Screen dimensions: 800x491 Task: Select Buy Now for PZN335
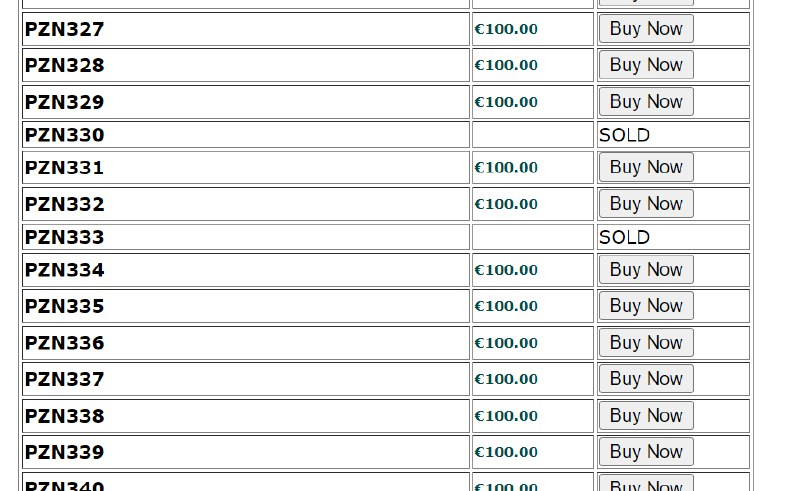(645, 306)
